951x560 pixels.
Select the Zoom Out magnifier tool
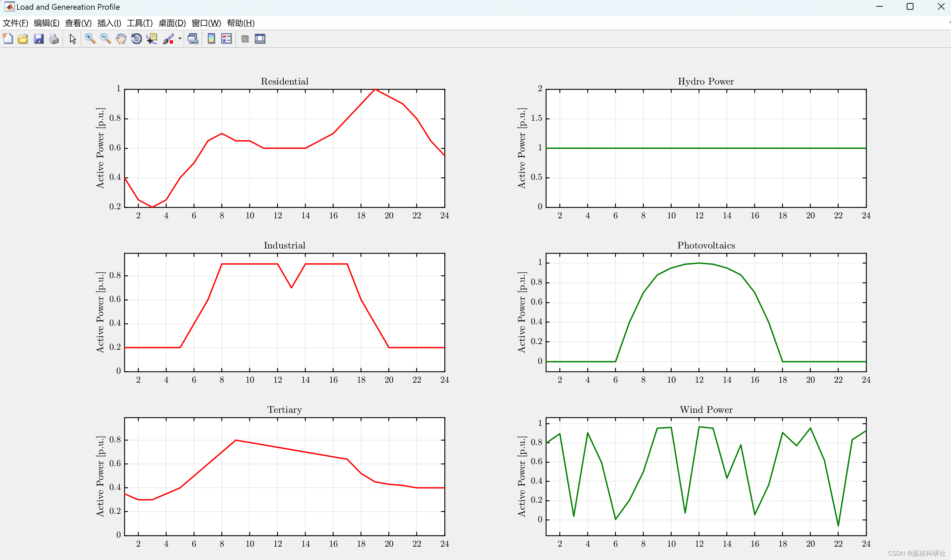point(105,39)
